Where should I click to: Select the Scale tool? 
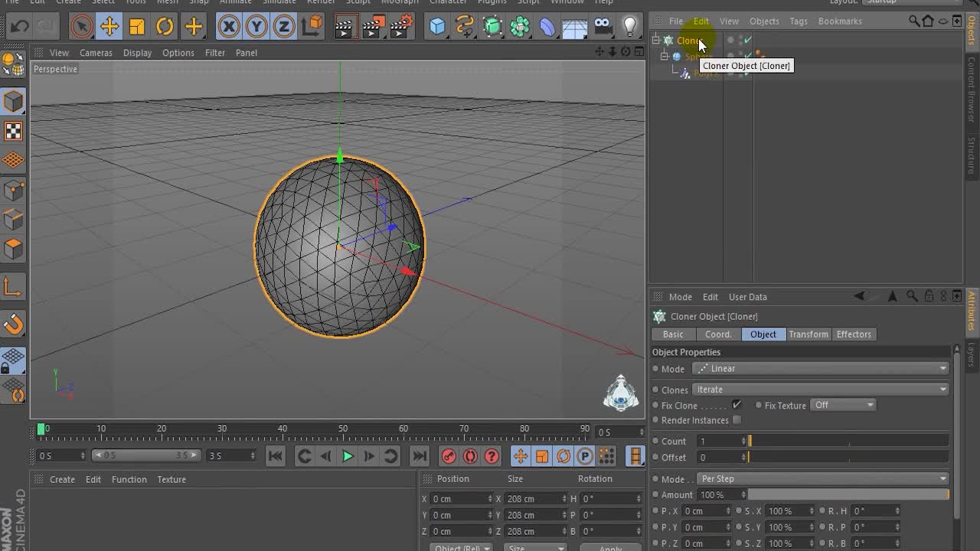coord(137,28)
